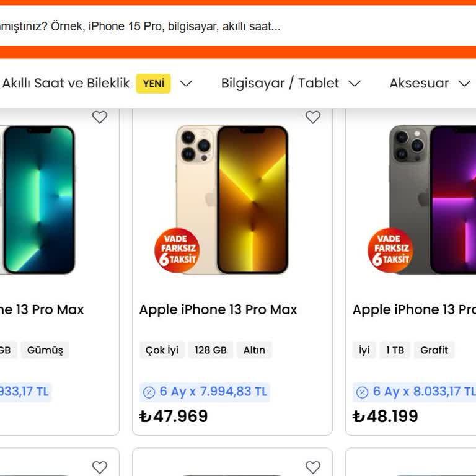The image size is (476, 476).
Task: Expand Aksesuar menu chevron
Action: 464,84
